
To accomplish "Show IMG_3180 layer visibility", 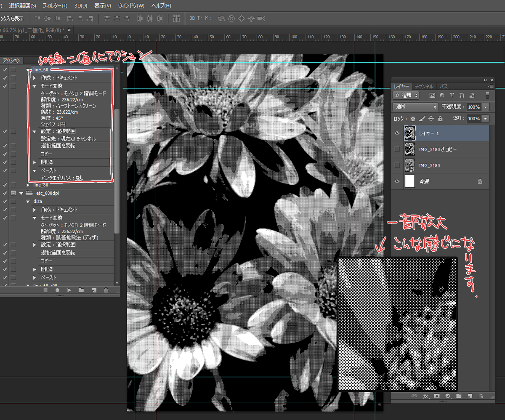I will click(397, 165).
